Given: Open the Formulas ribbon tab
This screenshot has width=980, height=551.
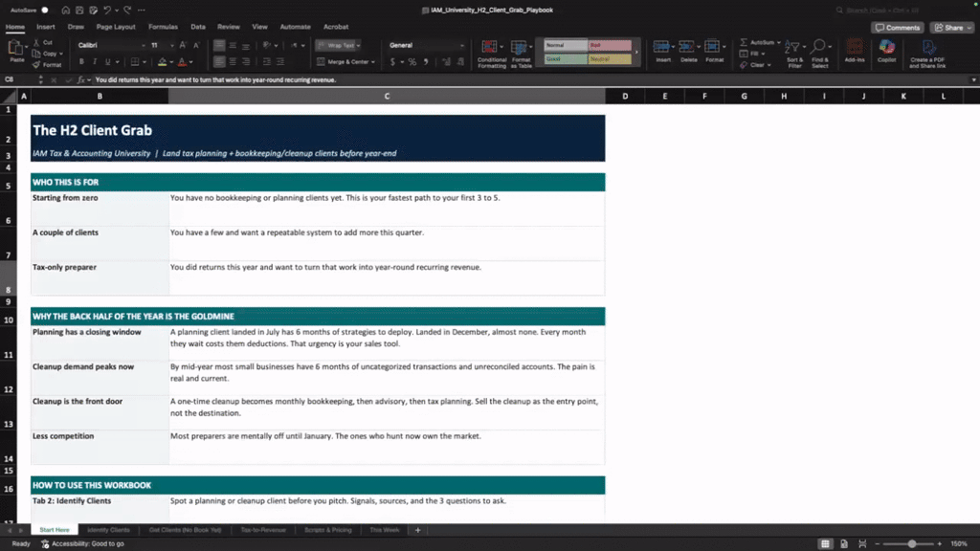Looking at the screenshot, I should pyautogui.click(x=163, y=27).
